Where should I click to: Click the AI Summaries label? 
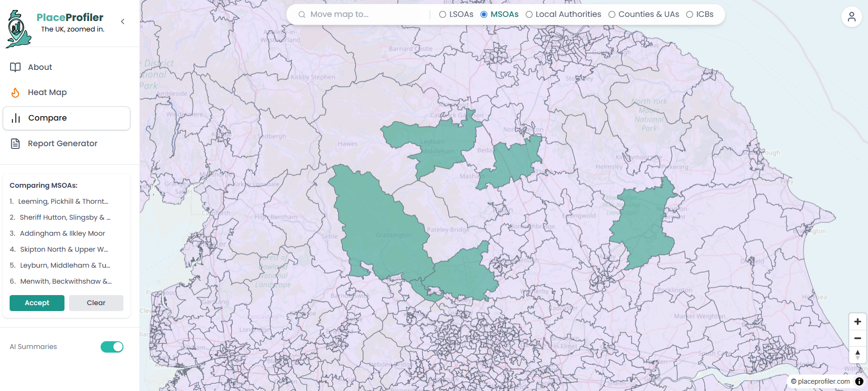click(x=33, y=347)
